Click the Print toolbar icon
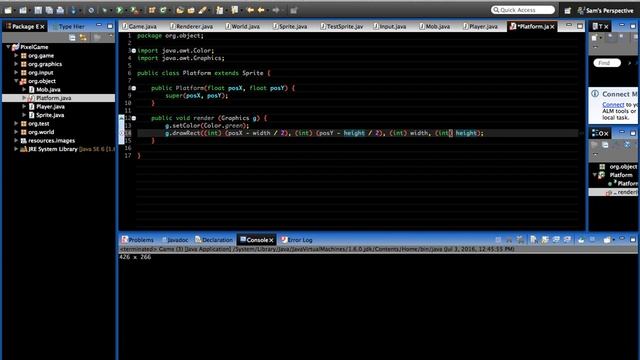This screenshot has width=640, height=360. point(60,11)
